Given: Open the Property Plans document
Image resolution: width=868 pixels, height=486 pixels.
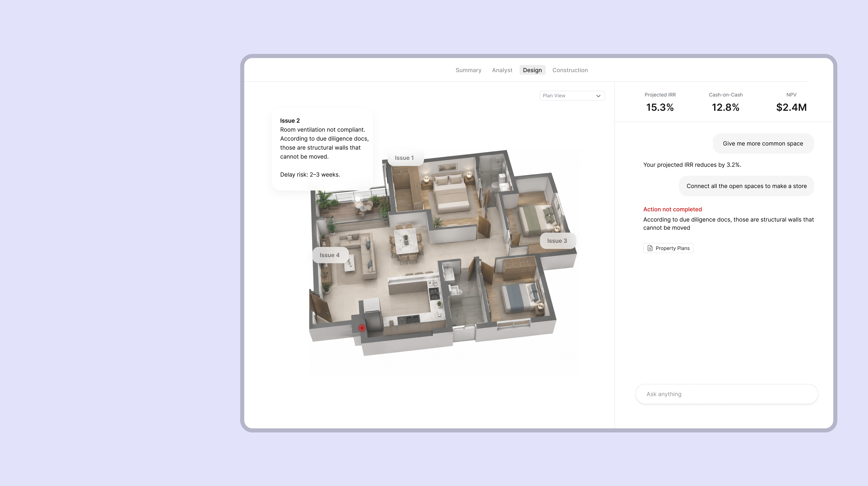Looking at the screenshot, I should pos(668,248).
